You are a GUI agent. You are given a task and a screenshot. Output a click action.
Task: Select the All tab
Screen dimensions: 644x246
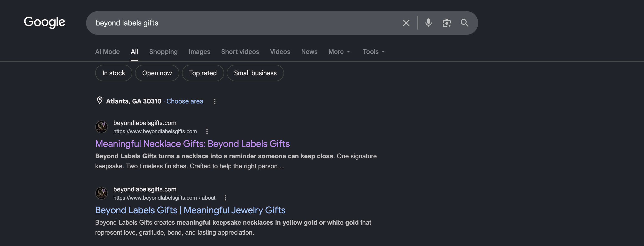click(134, 52)
